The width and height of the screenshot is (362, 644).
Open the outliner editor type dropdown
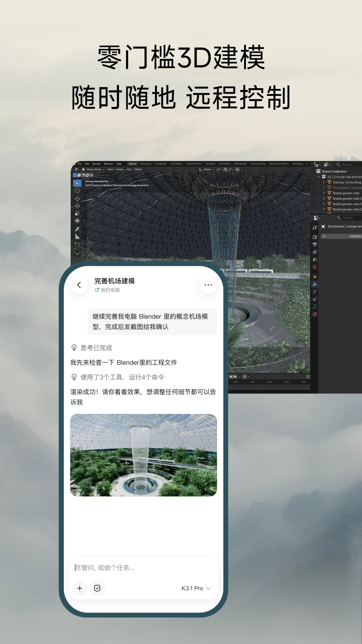(x=317, y=165)
